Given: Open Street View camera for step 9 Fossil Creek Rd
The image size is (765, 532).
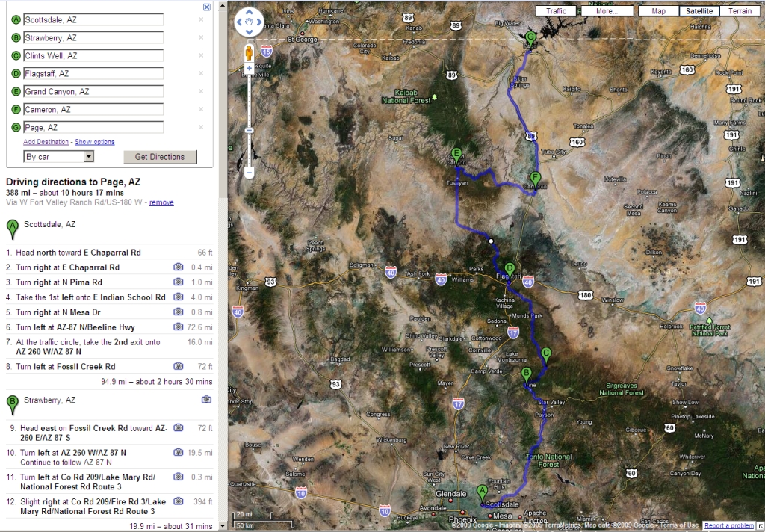Looking at the screenshot, I should (x=179, y=427).
